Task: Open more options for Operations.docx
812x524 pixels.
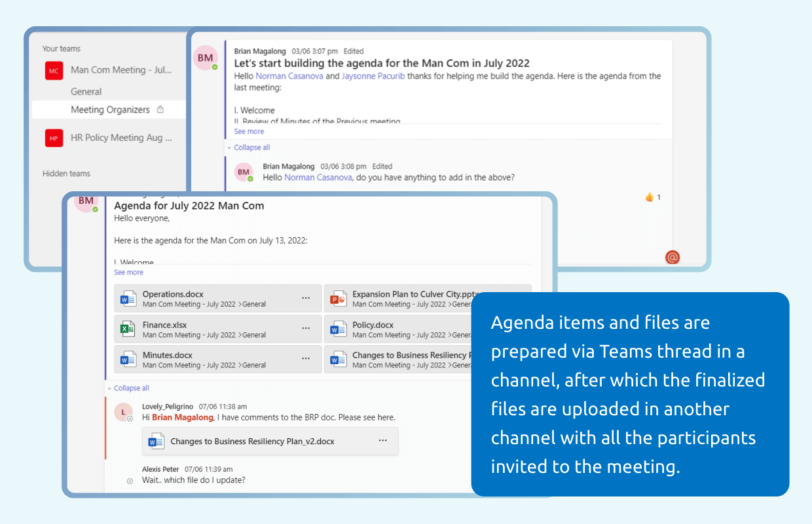Action: click(x=306, y=298)
